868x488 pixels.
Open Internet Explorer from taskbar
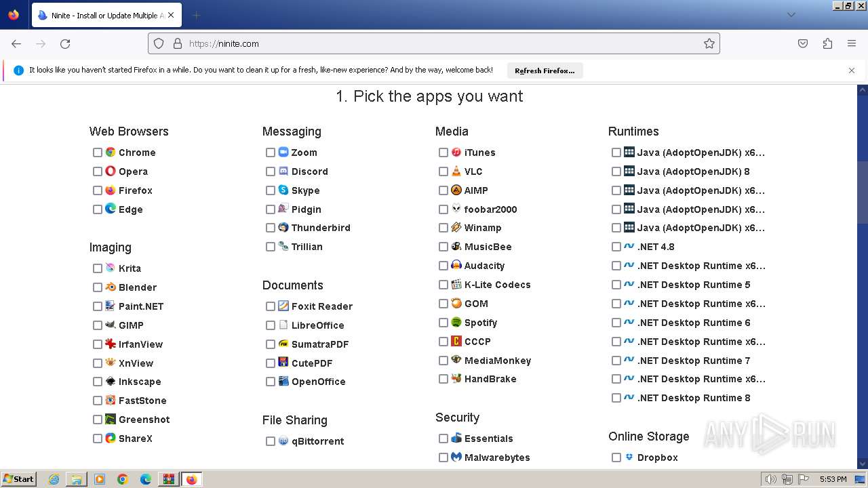point(54,479)
